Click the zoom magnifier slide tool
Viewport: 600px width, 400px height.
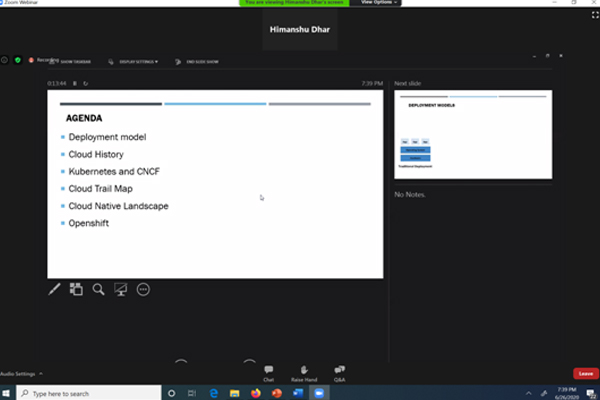tap(98, 289)
